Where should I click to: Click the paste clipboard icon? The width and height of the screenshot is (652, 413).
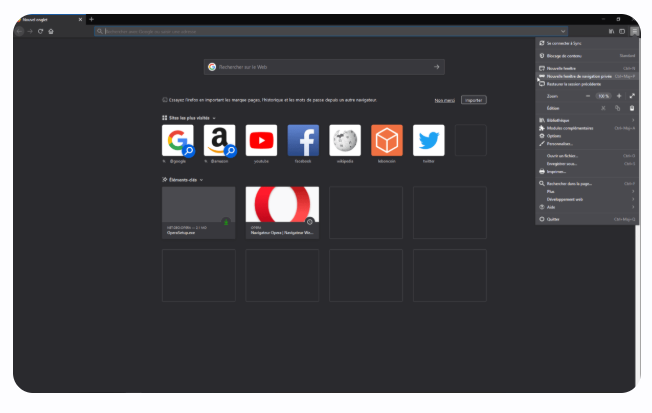tap(632, 108)
